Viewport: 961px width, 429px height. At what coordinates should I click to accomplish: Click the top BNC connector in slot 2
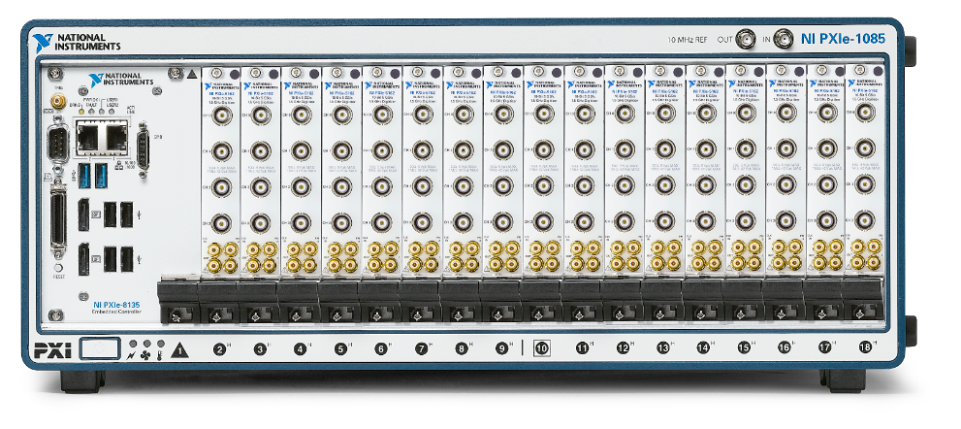point(219,115)
